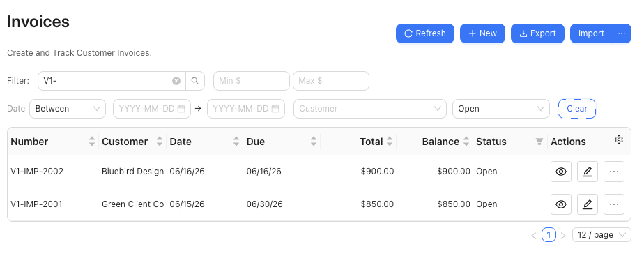Screen dimensions: 644x258
Task: Open start date calendar picker
Action: click(x=181, y=109)
